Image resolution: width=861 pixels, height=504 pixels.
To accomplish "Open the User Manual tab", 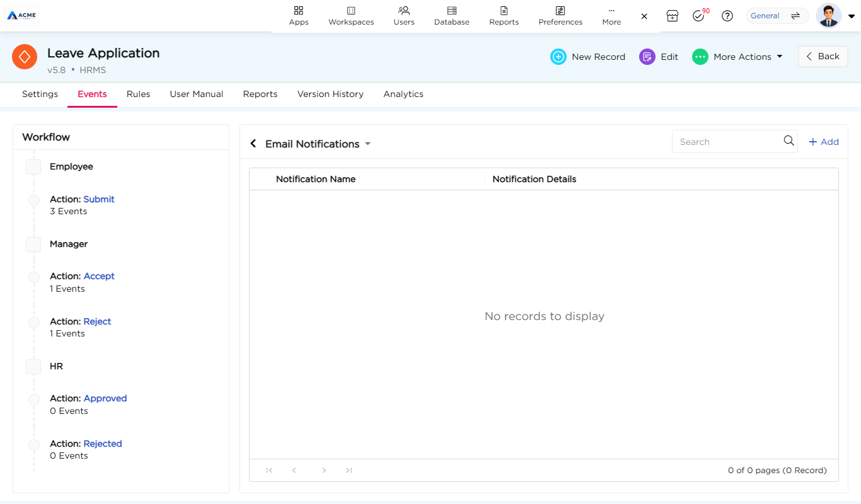I will [x=196, y=94].
